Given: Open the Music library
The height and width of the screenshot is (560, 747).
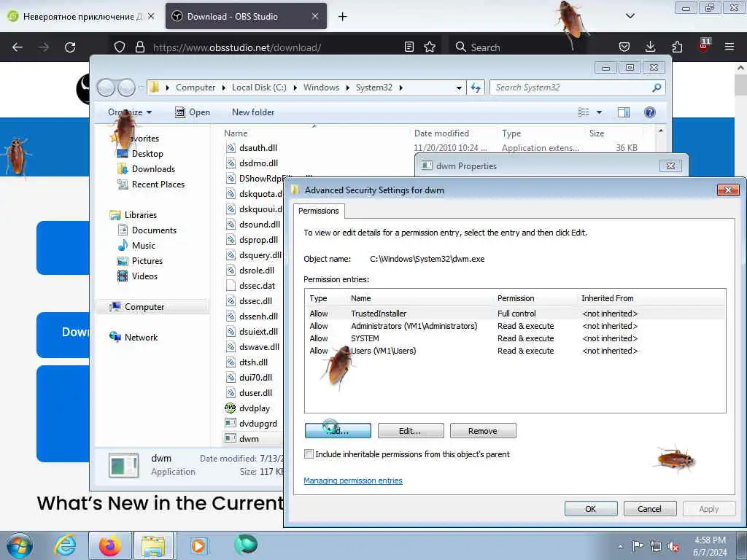Looking at the screenshot, I should [x=143, y=245].
